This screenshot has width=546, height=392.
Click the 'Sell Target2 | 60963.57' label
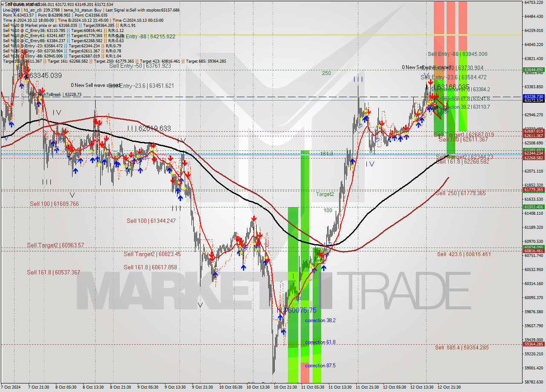pyautogui.click(x=55, y=245)
